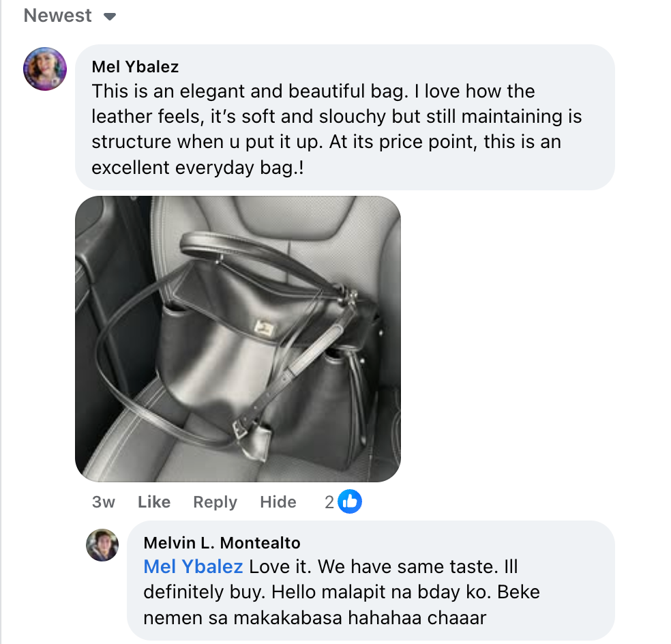
Task: Hide Mel Ybalez's comment
Action: (278, 502)
